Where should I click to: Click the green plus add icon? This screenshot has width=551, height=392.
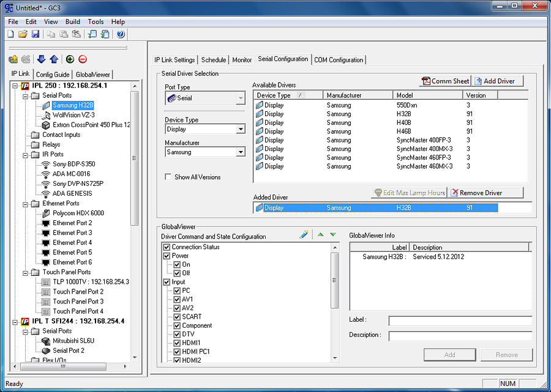(x=70, y=59)
